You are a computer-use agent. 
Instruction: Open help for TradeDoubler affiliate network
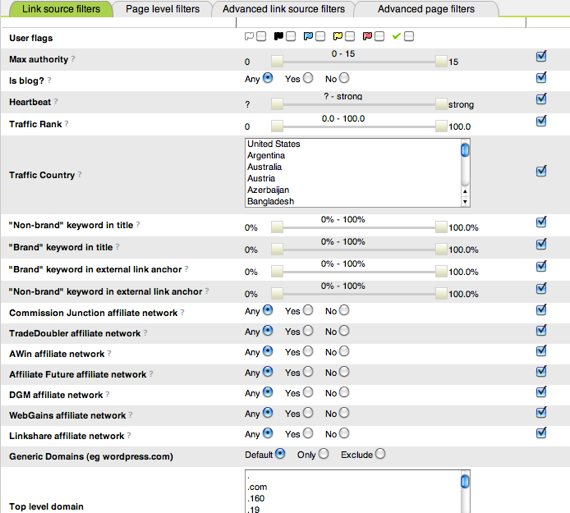pos(145,333)
